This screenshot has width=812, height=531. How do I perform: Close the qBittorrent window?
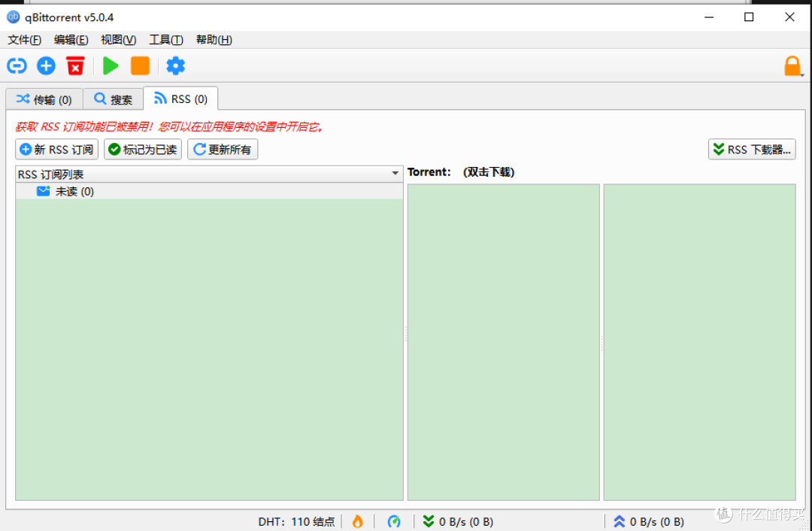click(789, 17)
